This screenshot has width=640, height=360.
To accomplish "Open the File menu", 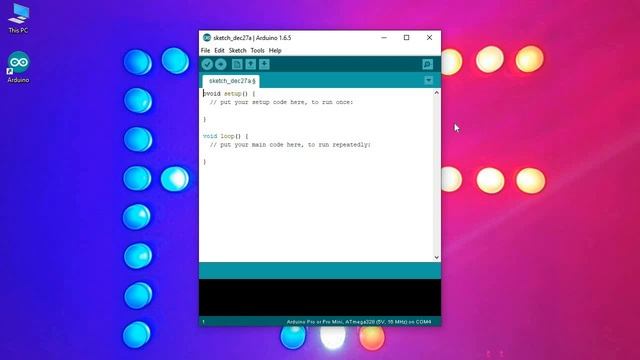I will coord(205,51).
